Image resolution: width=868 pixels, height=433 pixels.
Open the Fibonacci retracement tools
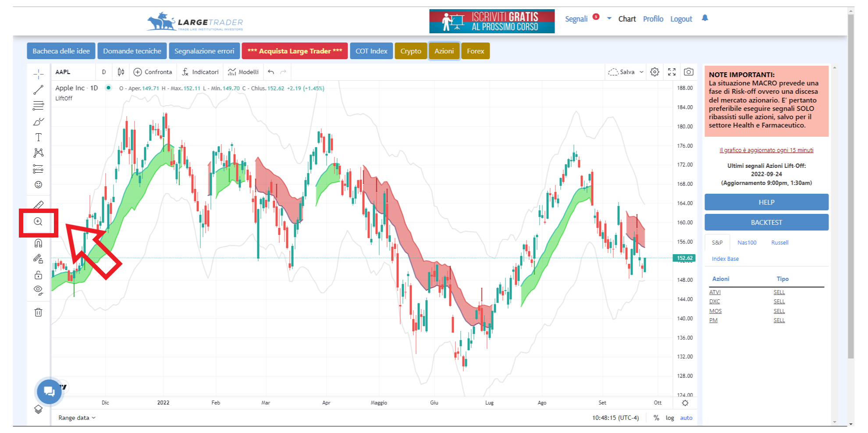tap(39, 106)
